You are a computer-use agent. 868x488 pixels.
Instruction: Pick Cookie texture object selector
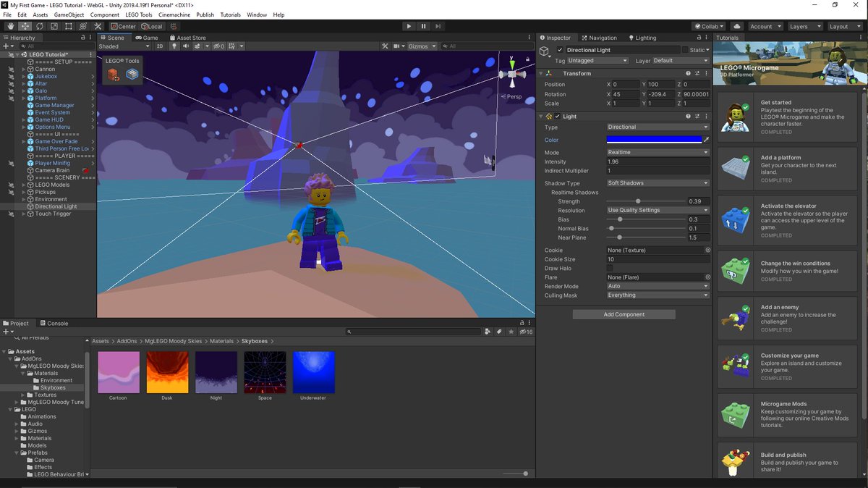(707, 250)
